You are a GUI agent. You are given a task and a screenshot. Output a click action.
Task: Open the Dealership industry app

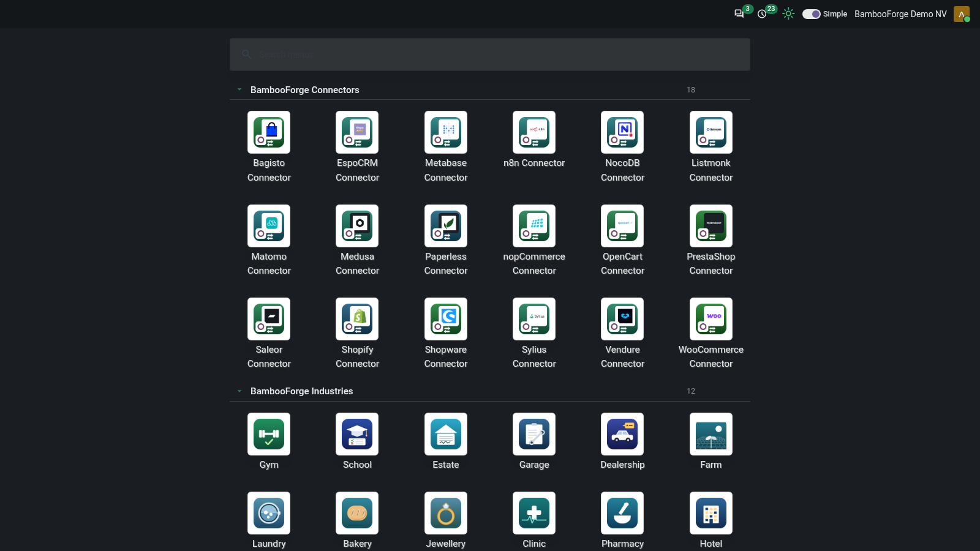point(622,434)
